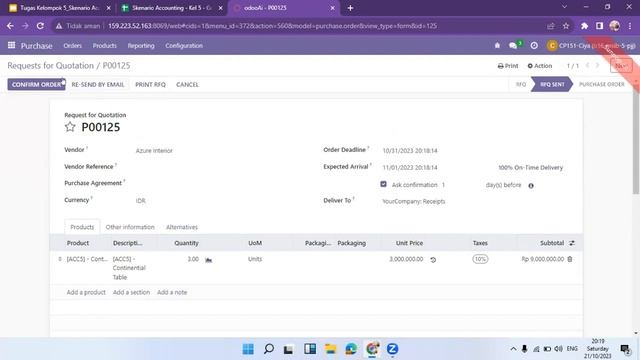Bookmark this page with the star icon
640x360 pixels.
coord(566,26)
